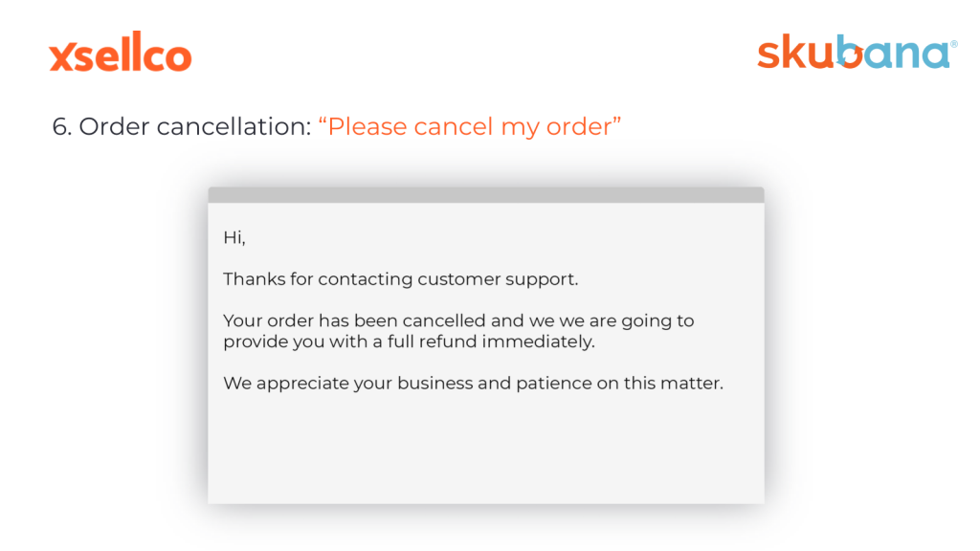Image resolution: width=980 pixels, height=551 pixels.
Task: Select the gray header bar of message box
Action: click(485, 195)
